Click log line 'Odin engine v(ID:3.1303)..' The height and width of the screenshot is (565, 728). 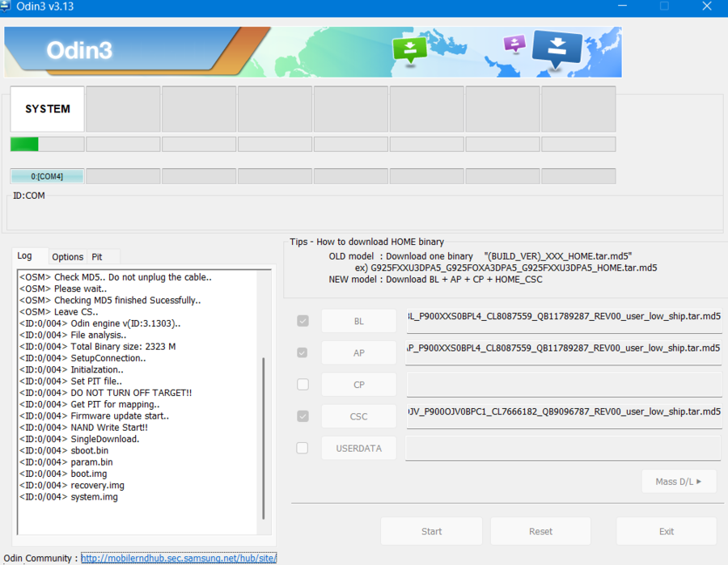tap(99, 323)
